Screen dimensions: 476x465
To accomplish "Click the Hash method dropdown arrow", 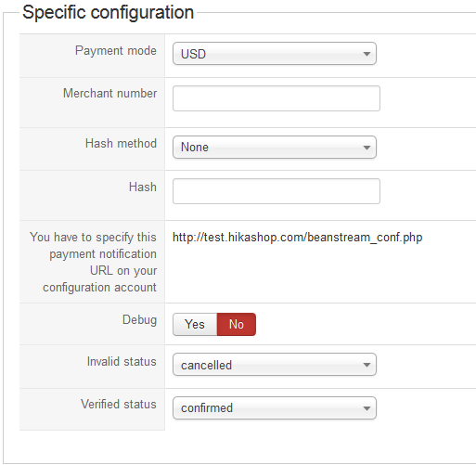I will coord(367,148).
